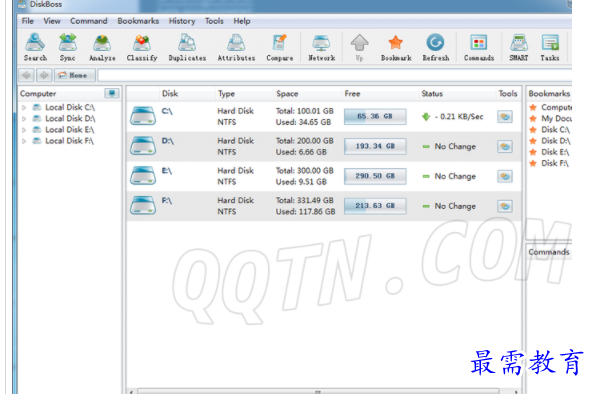
Task: Open the Tasks toolbar icon
Action: click(x=550, y=47)
